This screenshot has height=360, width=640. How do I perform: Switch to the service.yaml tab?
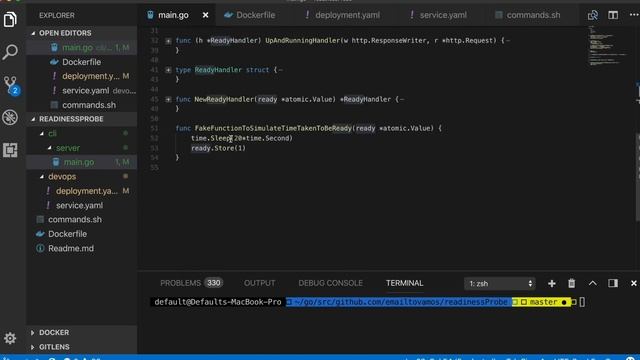point(439,15)
